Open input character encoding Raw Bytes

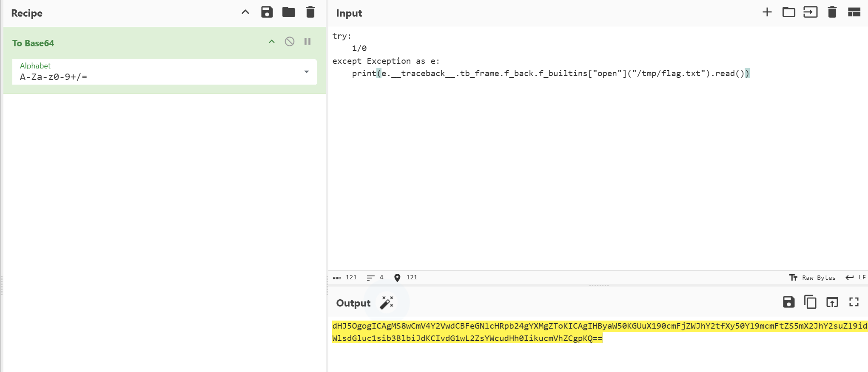click(812, 278)
